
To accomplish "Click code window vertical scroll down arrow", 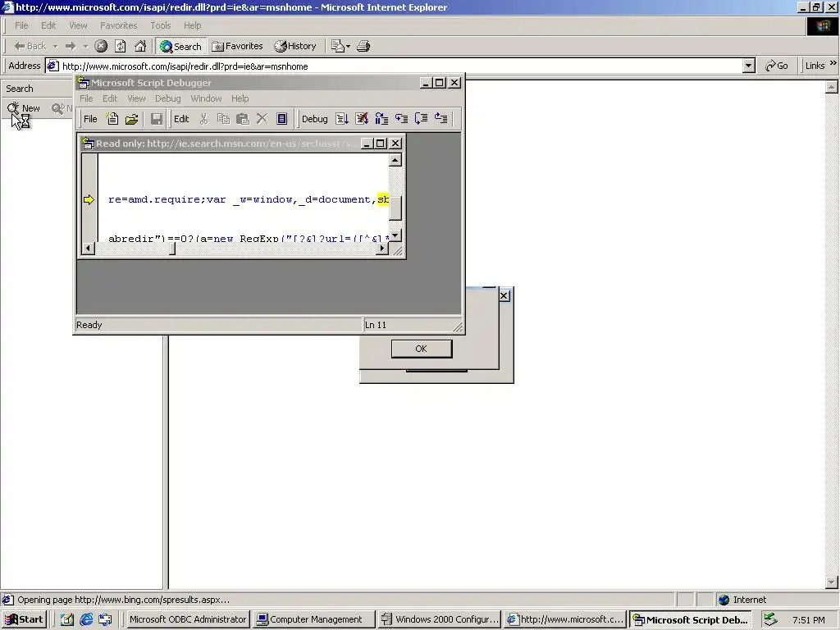I will [x=395, y=235].
